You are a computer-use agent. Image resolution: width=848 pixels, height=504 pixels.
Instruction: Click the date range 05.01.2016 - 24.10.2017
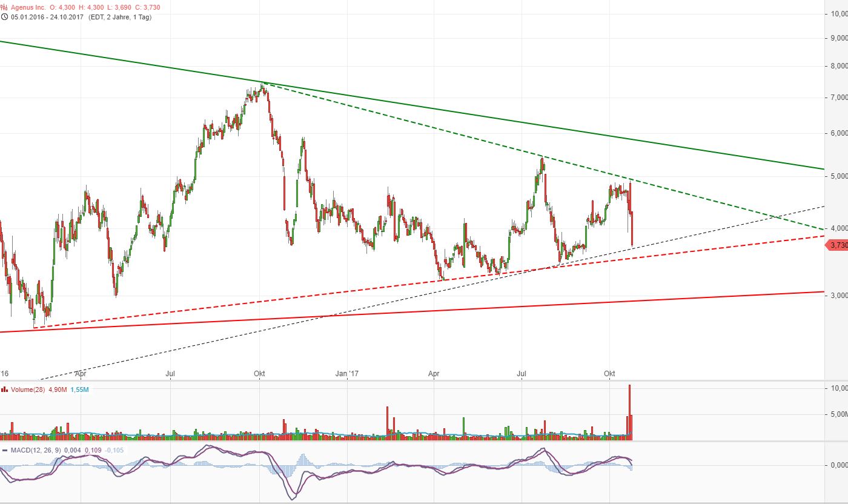[44, 17]
